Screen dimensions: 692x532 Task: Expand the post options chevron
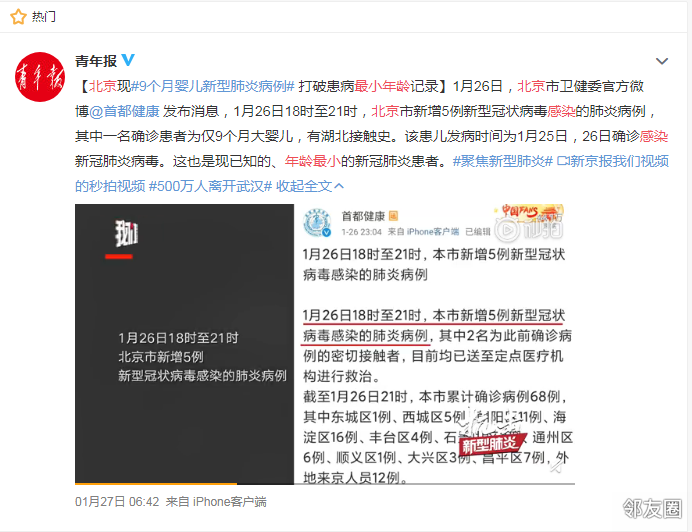click(x=662, y=61)
